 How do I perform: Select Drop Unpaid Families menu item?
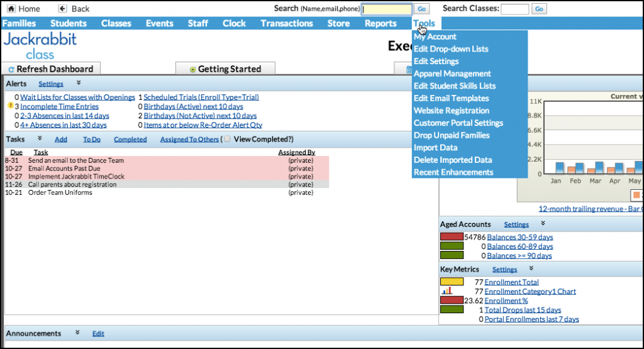(452, 135)
